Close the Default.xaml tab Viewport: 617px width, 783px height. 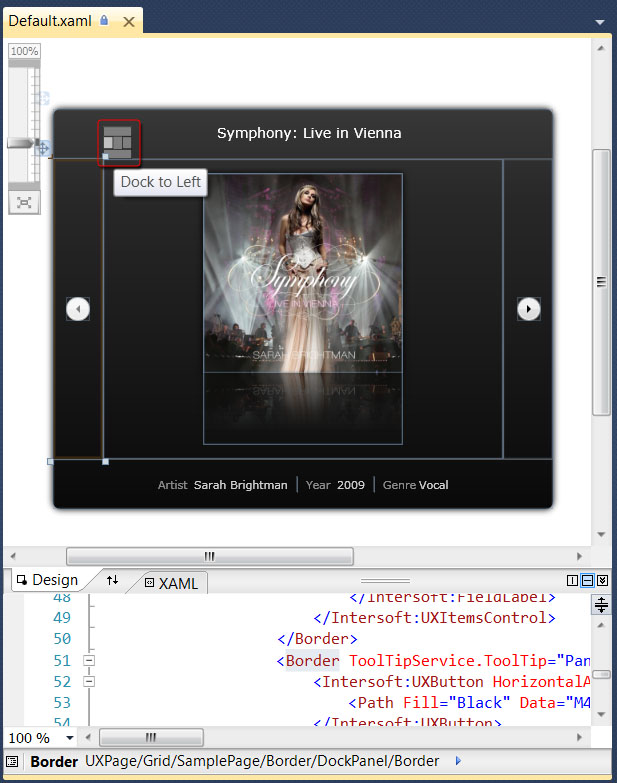pyautogui.click(x=128, y=20)
